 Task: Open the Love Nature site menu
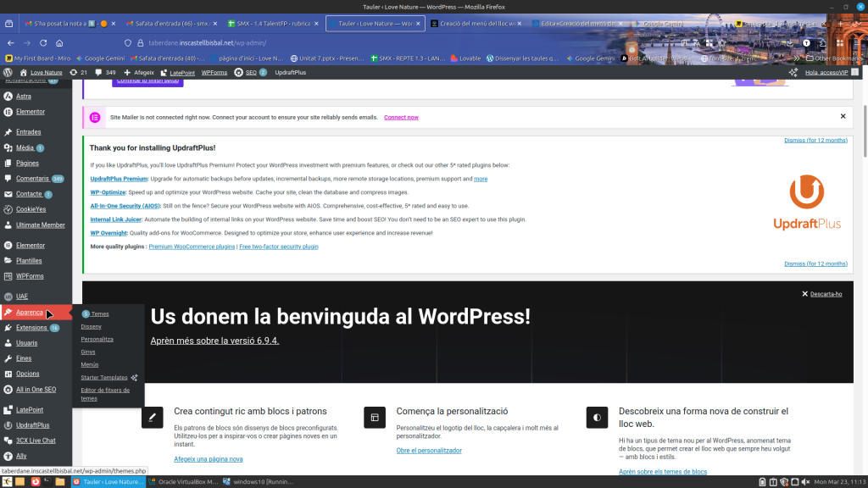(x=46, y=73)
